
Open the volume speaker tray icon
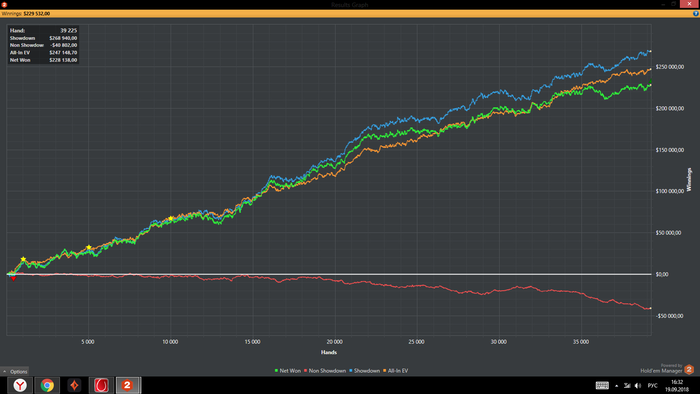coord(638,386)
